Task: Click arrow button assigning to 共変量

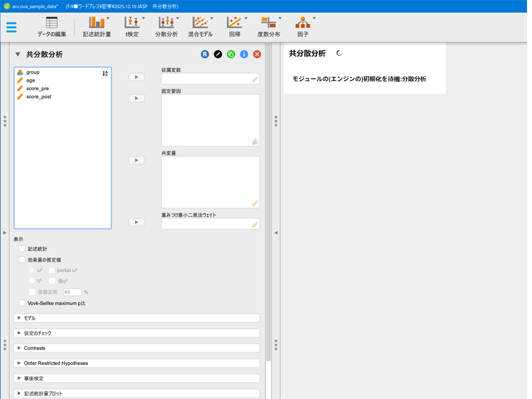Action: [136, 160]
